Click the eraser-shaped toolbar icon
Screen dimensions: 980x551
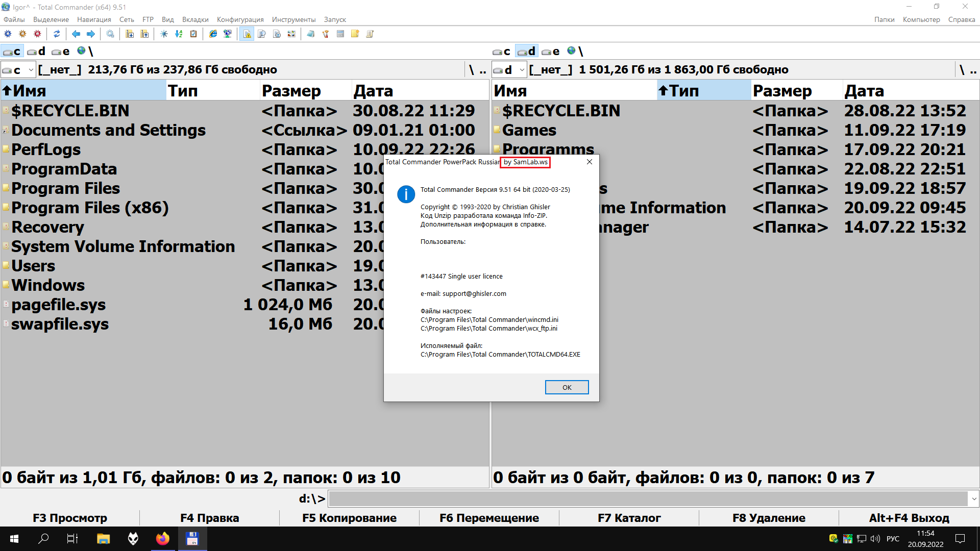pos(310,34)
